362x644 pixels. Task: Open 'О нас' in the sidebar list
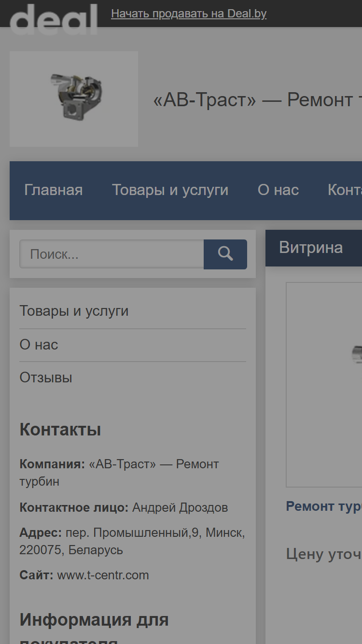[39, 345]
